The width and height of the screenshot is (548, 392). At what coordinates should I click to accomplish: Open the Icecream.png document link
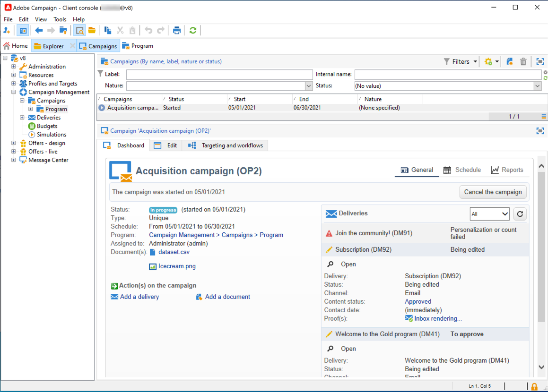pyautogui.click(x=177, y=266)
